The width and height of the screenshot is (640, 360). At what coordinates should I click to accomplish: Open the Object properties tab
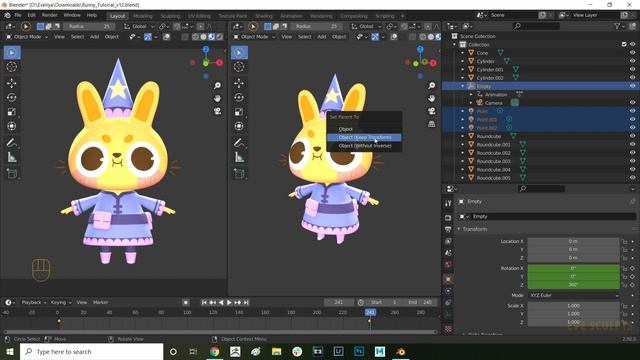pos(448,280)
